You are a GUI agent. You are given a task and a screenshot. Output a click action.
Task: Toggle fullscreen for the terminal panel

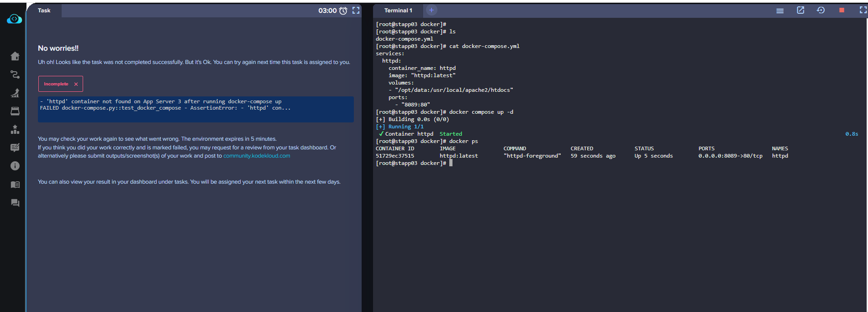click(x=863, y=10)
